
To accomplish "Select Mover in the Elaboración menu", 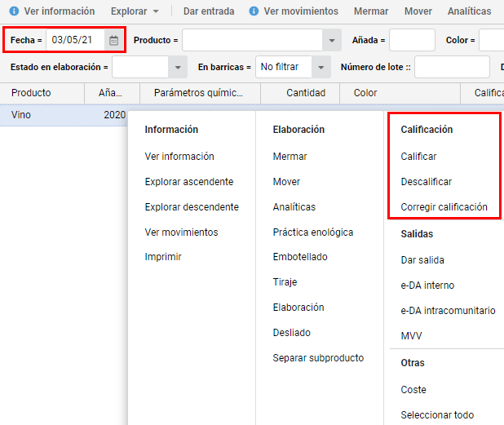I will (286, 182).
